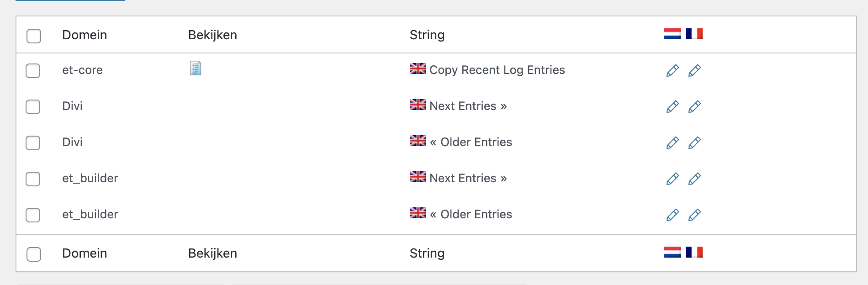Viewport: 868px width, 285px height.
Task: Sort by the Domein column header
Action: coord(85,35)
